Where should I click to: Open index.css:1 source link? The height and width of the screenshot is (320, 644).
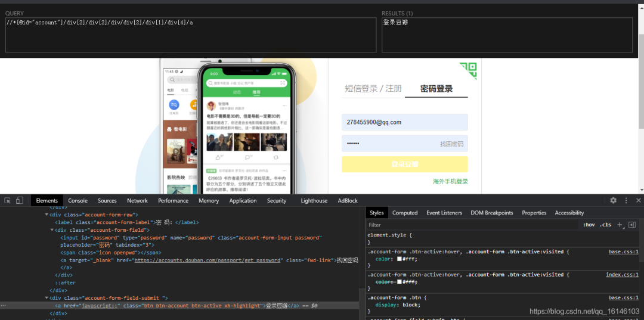(x=622, y=275)
